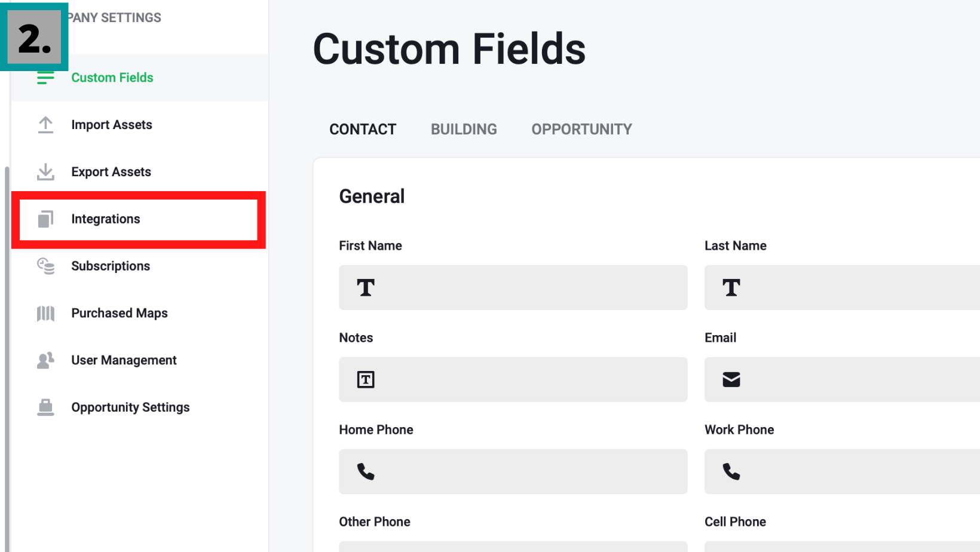Image resolution: width=980 pixels, height=552 pixels.
Task: Click the Import Assets upload icon
Action: click(x=45, y=125)
